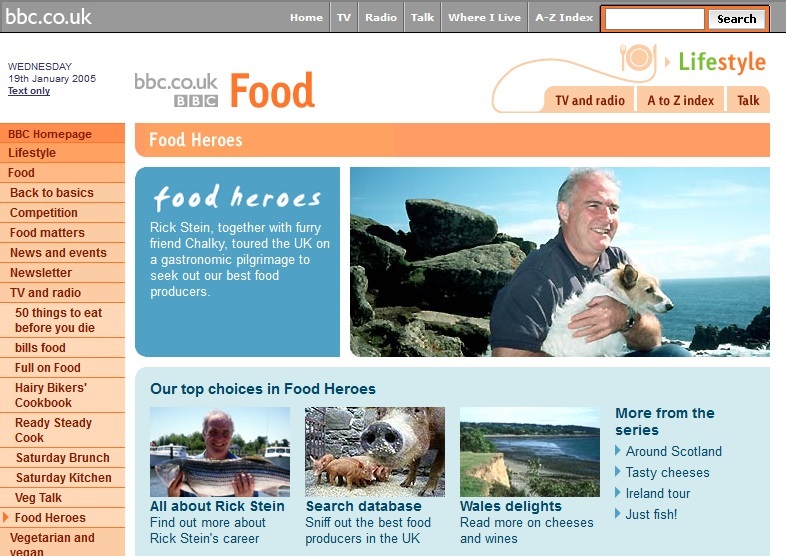The width and height of the screenshot is (786, 556).
Task: Open the A to Z index tab
Action: point(680,100)
